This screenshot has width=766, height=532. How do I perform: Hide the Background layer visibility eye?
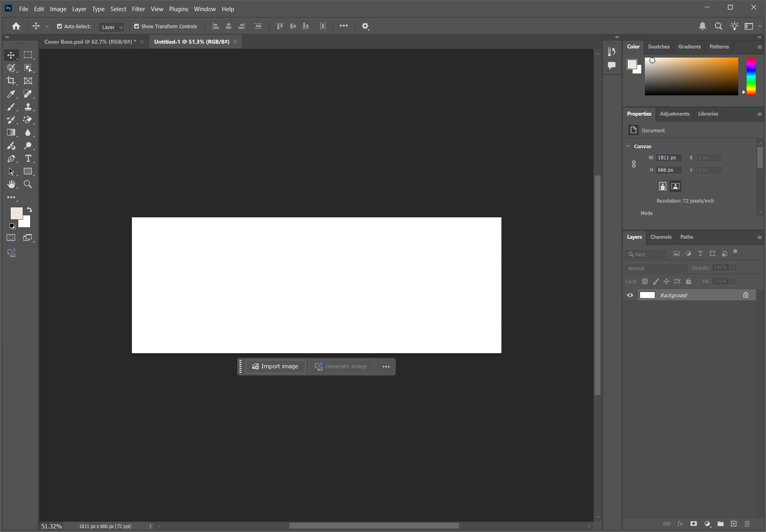(630, 295)
